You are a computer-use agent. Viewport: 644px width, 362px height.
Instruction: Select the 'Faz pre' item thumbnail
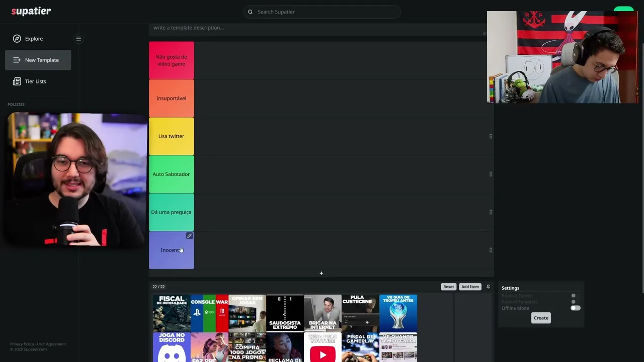(209, 347)
